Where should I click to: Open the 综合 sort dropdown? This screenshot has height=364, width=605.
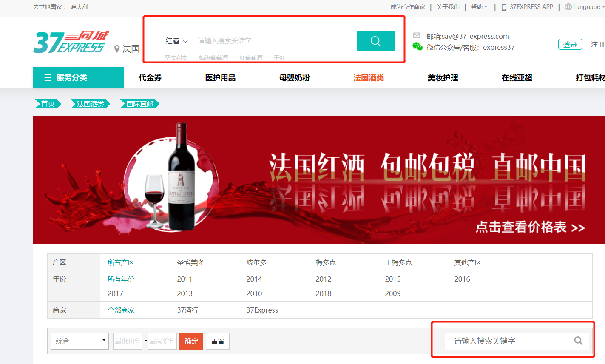(80, 341)
